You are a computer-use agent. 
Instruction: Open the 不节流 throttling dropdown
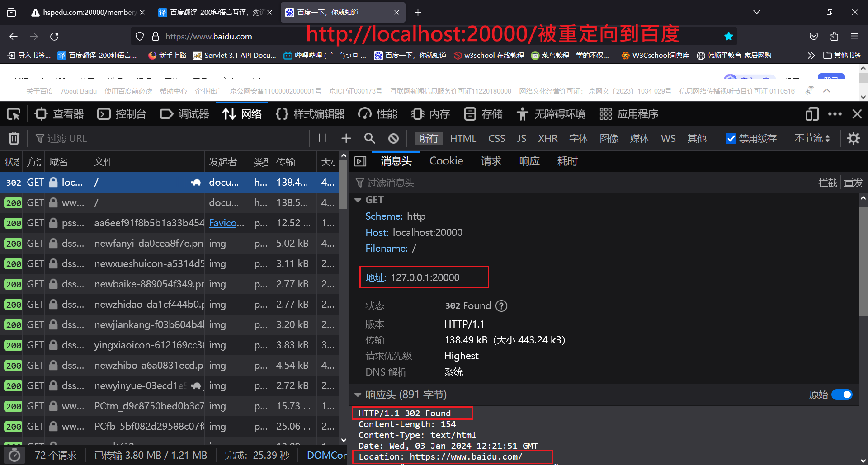[812, 138]
